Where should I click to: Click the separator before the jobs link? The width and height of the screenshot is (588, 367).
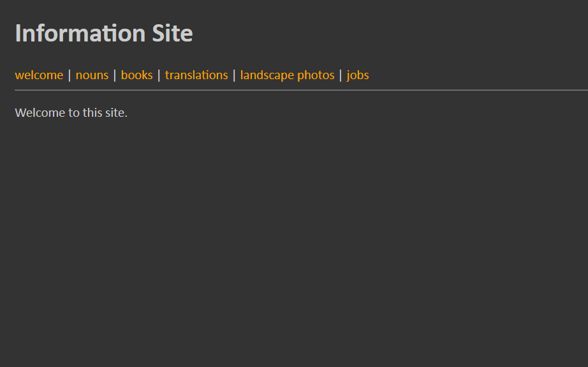[341, 75]
